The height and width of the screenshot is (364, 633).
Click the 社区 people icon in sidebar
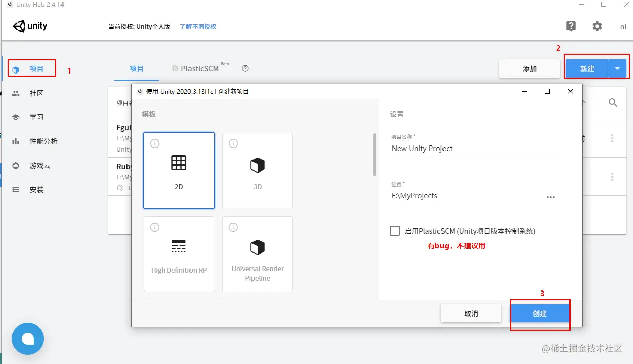(16, 93)
